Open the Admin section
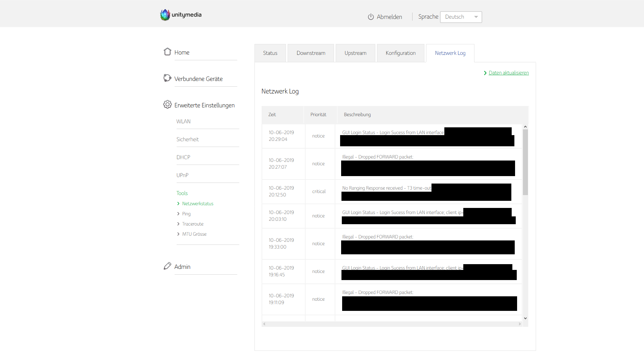 (182, 267)
